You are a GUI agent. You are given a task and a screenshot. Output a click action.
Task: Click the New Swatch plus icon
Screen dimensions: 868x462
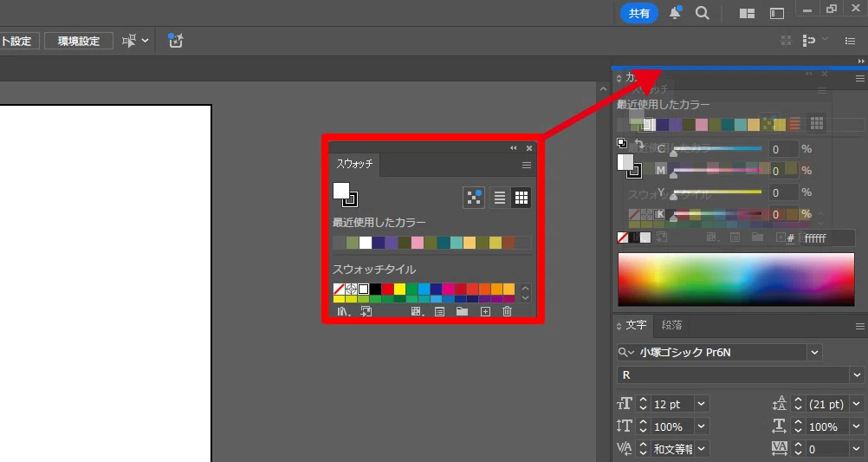(485, 312)
